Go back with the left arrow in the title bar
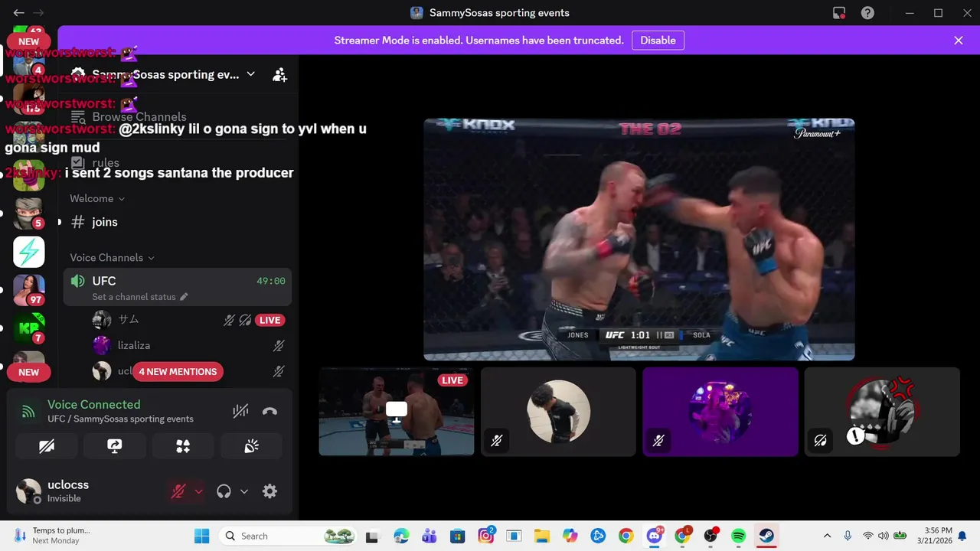Viewport: 980px width, 551px height. pyautogui.click(x=18, y=13)
